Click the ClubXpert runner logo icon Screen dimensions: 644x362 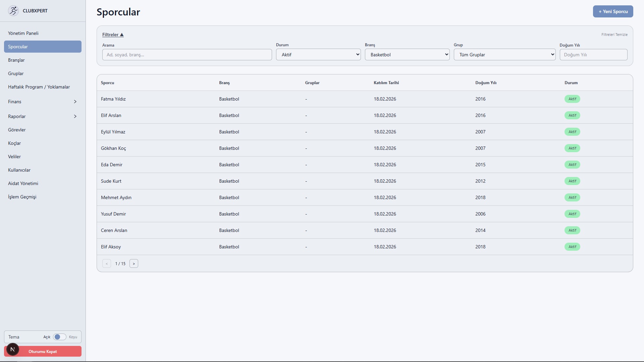[13, 11]
